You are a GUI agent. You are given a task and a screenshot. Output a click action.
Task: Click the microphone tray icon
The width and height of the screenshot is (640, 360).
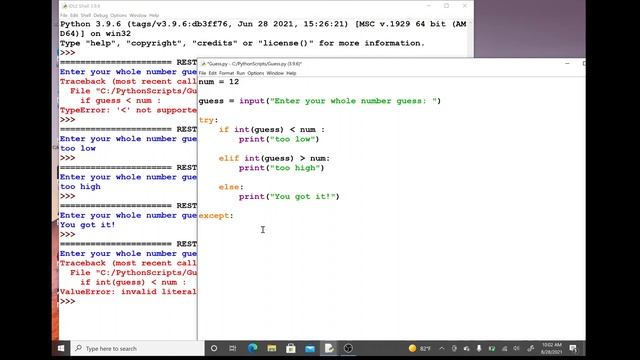point(479,348)
